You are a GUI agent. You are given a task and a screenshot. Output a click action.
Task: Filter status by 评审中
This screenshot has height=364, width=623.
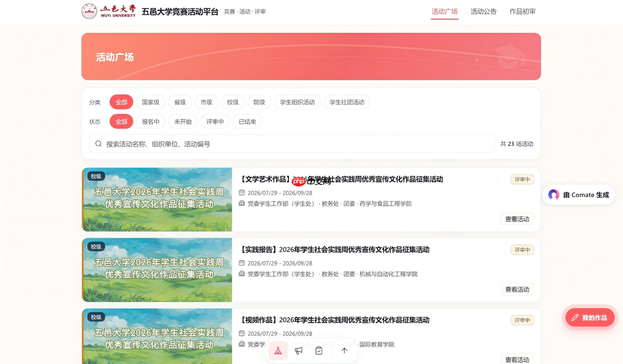coord(215,121)
